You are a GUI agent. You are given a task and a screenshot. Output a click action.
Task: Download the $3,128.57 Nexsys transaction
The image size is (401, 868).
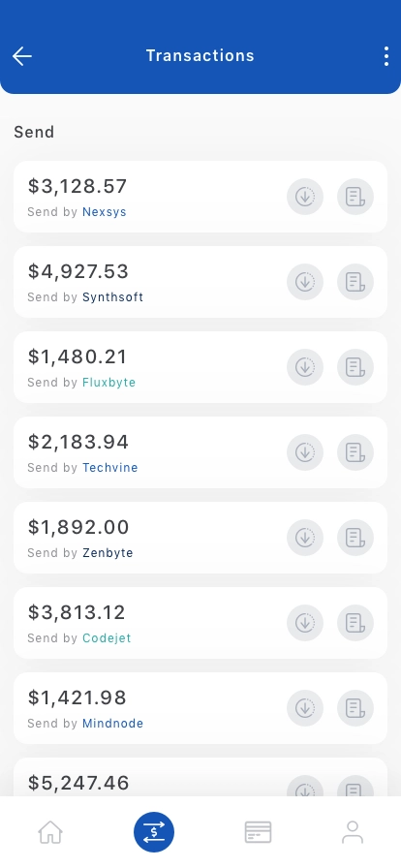pyautogui.click(x=305, y=197)
